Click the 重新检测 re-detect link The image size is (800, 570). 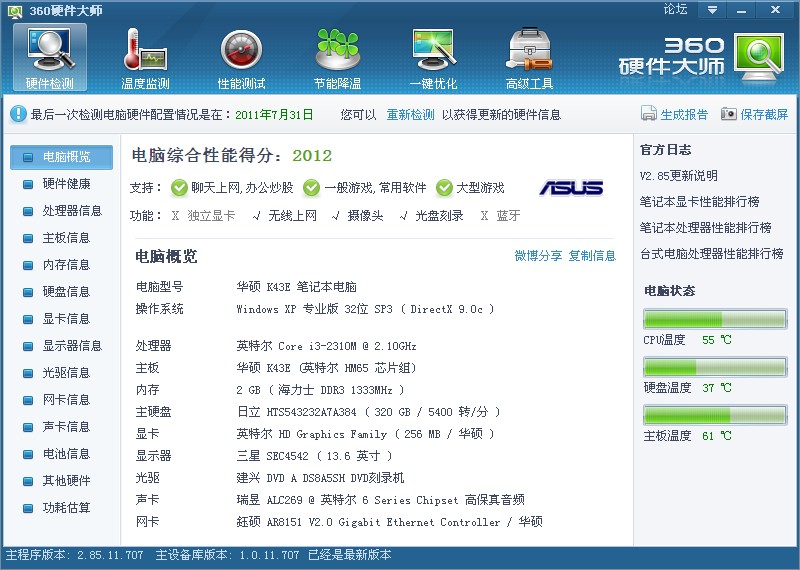tap(410, 115)
